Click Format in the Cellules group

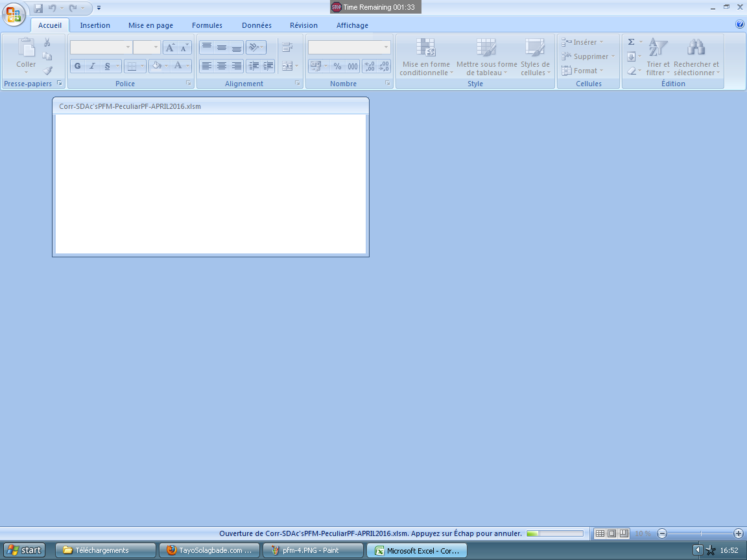point(583,71)
